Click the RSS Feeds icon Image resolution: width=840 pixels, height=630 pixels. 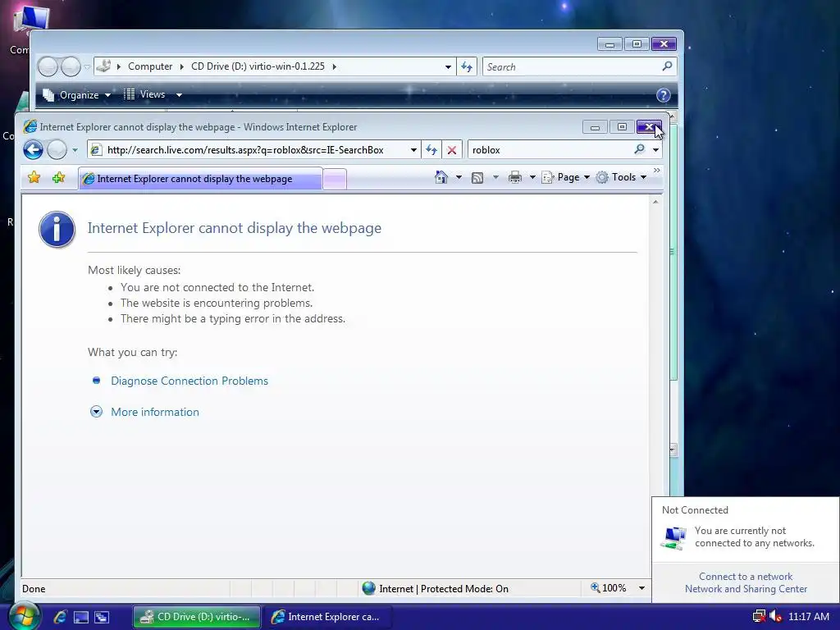pos(477,177)
